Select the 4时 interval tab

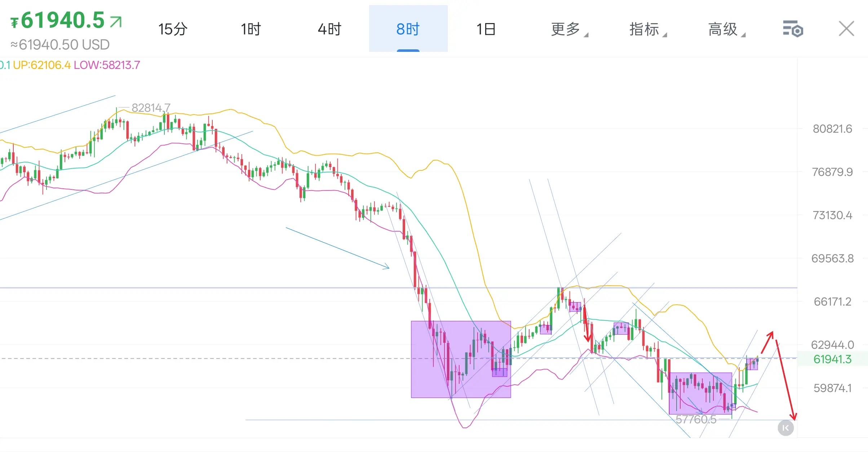(x=329, y=29)
